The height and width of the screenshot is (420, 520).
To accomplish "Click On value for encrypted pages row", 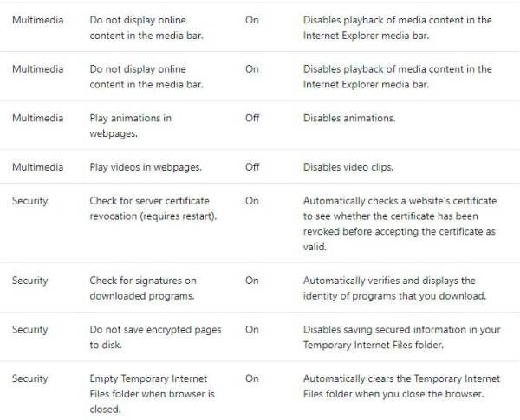I will pos(251,329).
